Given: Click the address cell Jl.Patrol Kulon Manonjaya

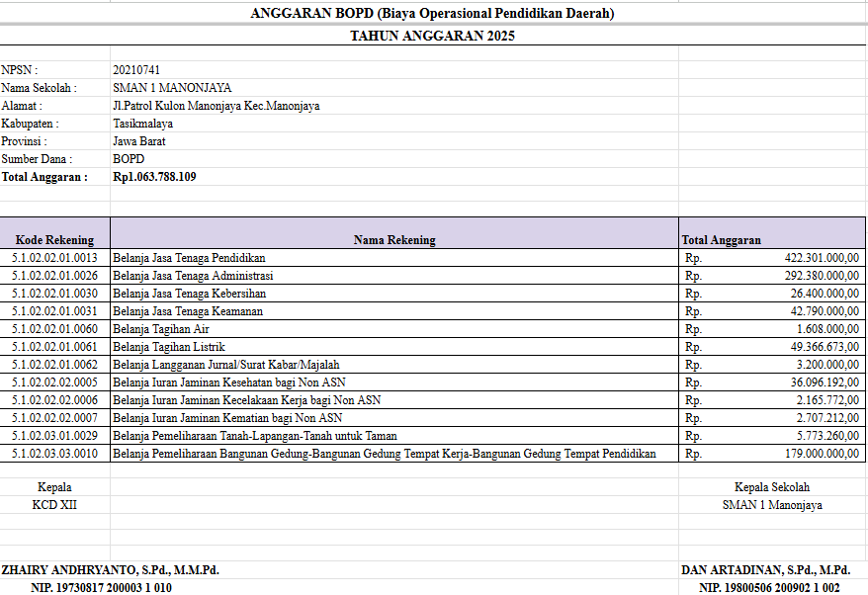Looking at the screenshot, I should (216, 106).
